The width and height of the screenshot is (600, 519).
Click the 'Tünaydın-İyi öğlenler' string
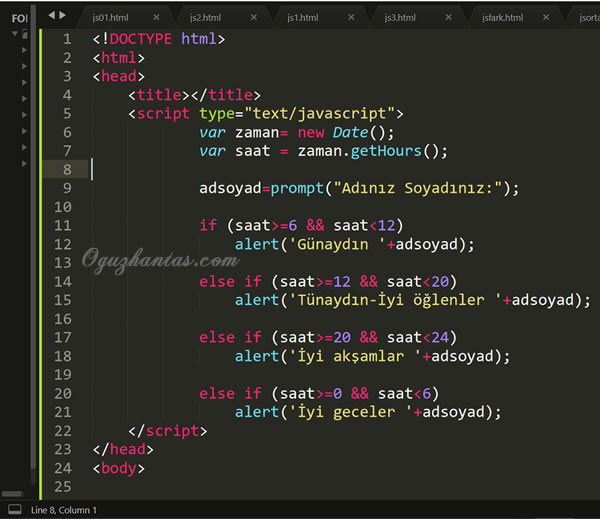(395, 300)
